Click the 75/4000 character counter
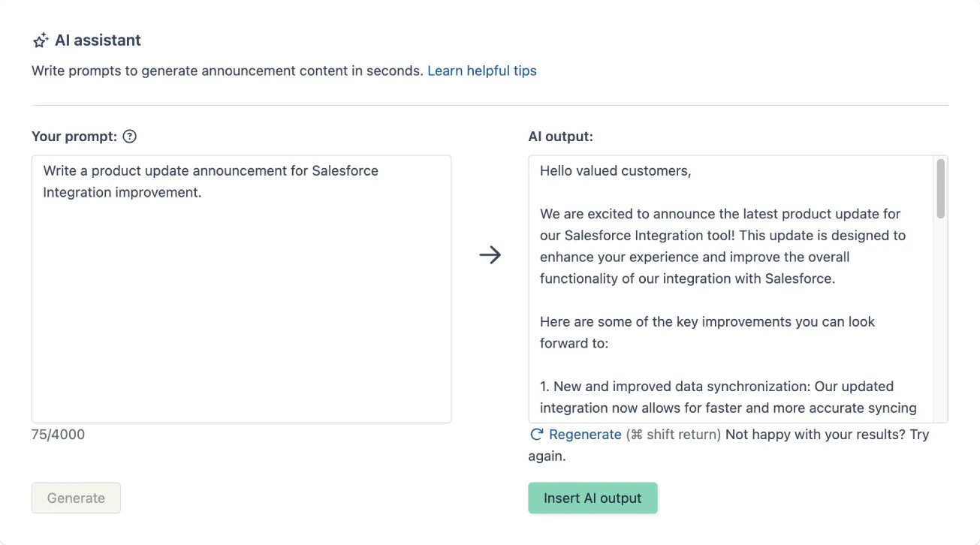 point(58,434)
